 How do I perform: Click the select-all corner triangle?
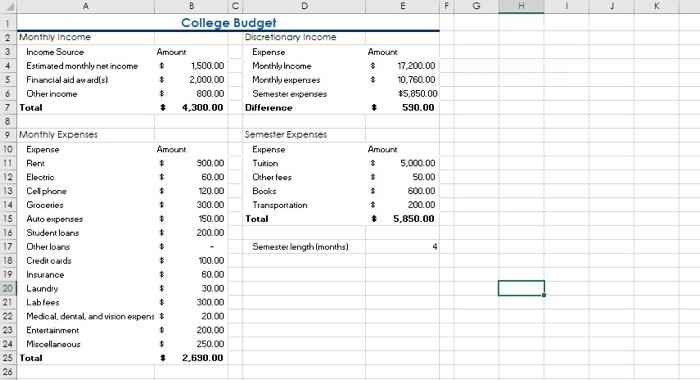coord(8,6)
